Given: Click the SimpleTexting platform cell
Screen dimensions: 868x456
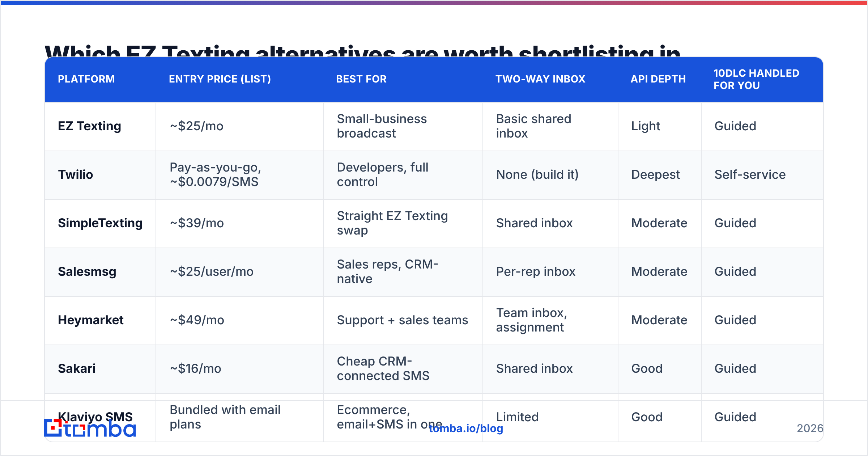Looking at the screenshot, I should click(100, 223).
